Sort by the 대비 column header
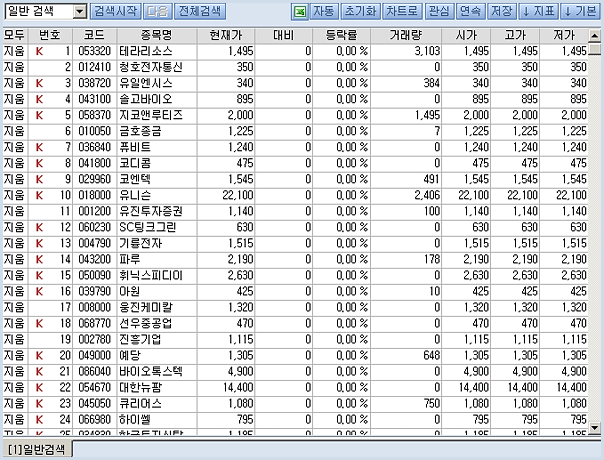This screenshot has height=460, width=604. 284,35
